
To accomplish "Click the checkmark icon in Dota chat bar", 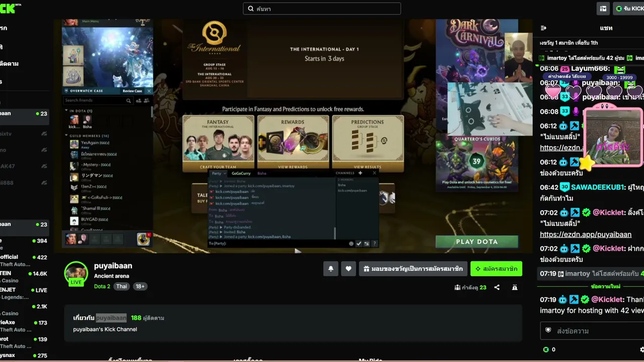I will click(359, 243).
